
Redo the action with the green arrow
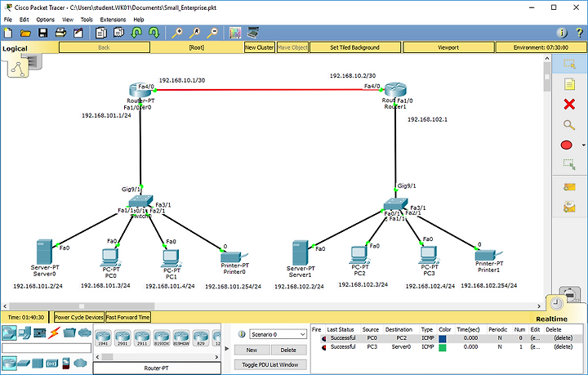click(x=154, y=33)
